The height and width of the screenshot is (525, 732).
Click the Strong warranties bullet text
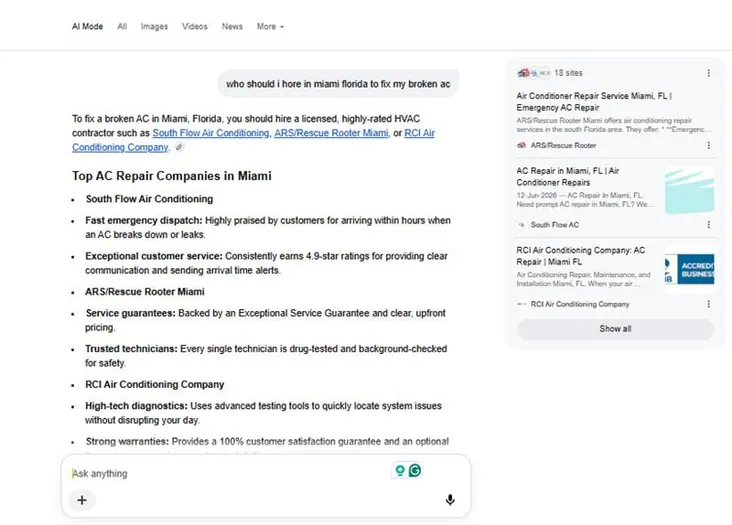(x=267, y=441)
